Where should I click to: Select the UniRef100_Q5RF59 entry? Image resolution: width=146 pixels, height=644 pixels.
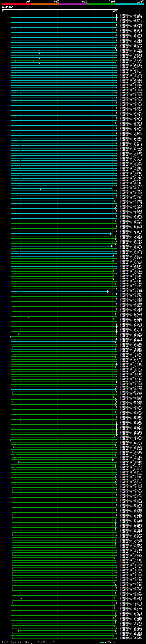pos(131,65)
